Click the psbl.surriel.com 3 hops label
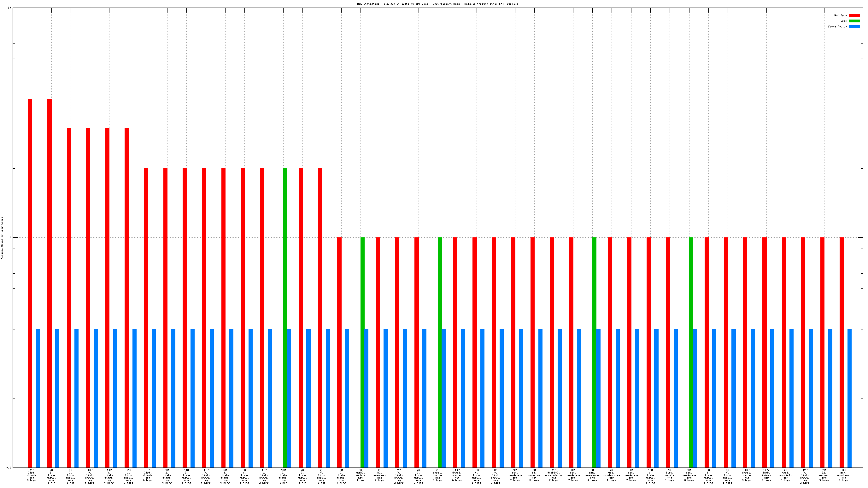This screenshot has width=868, height=488. tap(785, 475)
